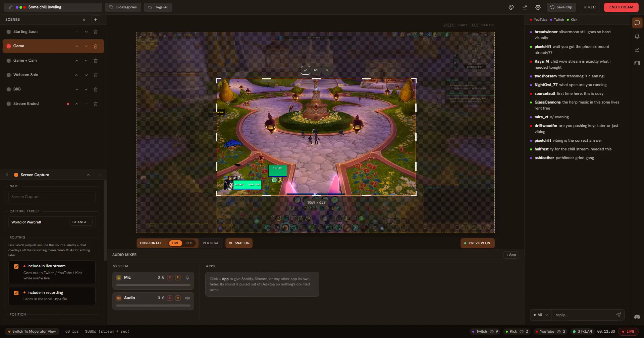Image resolution: width=644 pixels, height=338 pixels.
Task: Switch To Moderator View
Action: pos(32,332)
